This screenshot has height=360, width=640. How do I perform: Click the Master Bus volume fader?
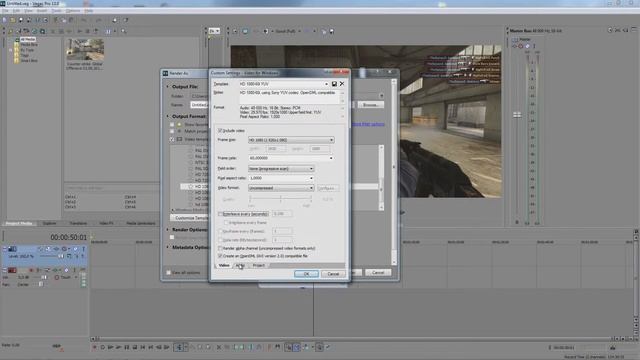(517, 115)
